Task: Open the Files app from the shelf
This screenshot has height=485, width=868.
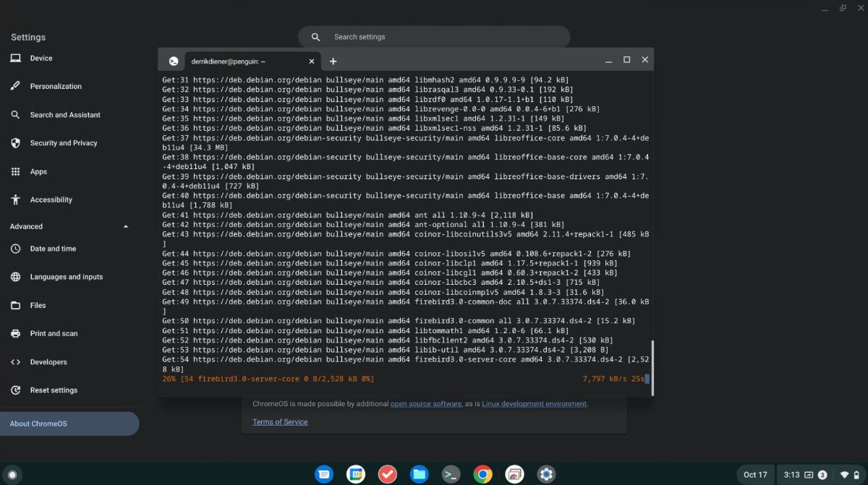Action: (419, 474)
